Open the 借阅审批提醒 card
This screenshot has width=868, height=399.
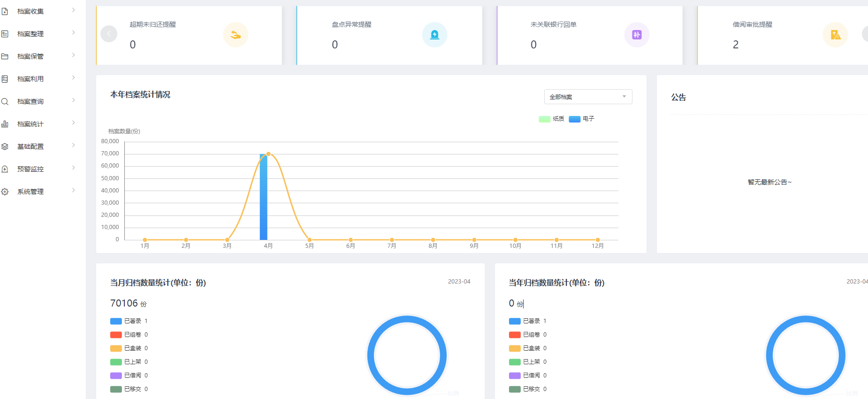point(783,35)
